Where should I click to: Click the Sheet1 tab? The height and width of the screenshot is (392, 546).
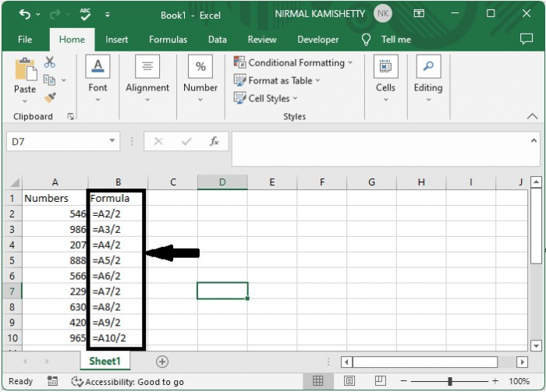[105, 361]
